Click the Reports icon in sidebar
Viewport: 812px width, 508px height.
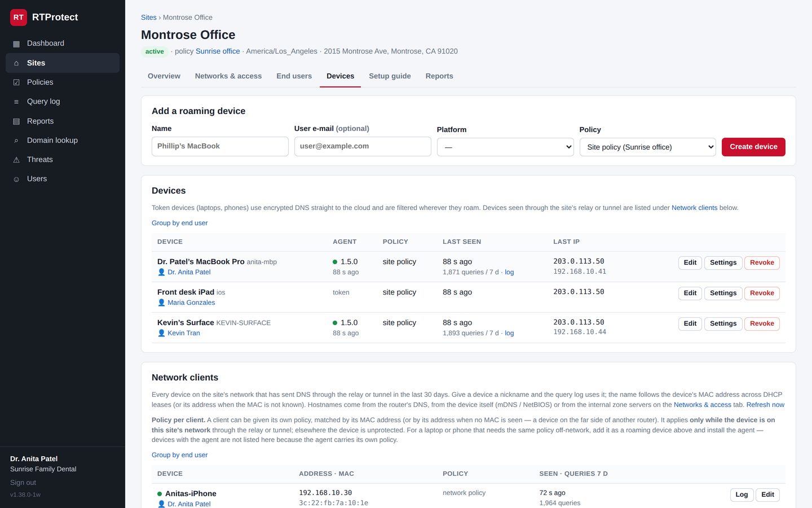coord(16,121)
